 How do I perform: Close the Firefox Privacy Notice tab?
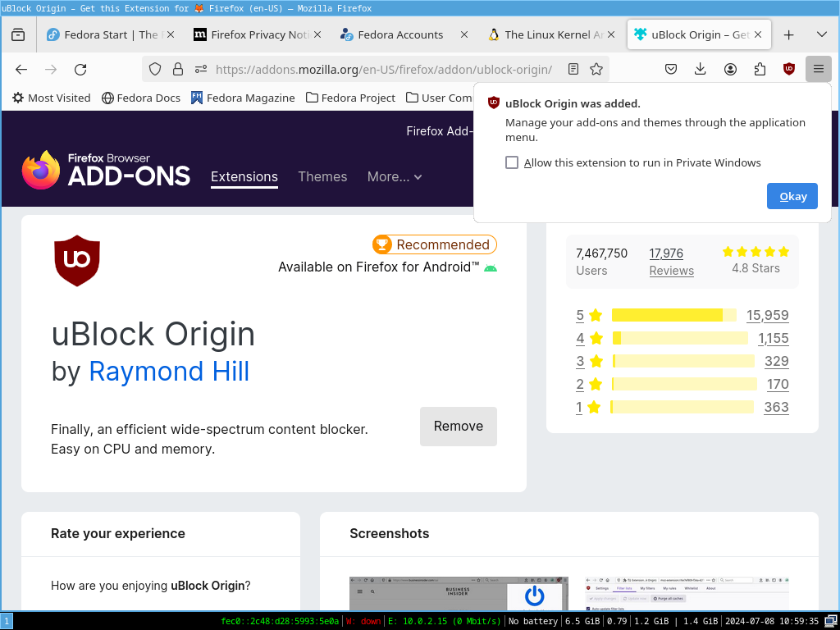(x=317, y=34)
